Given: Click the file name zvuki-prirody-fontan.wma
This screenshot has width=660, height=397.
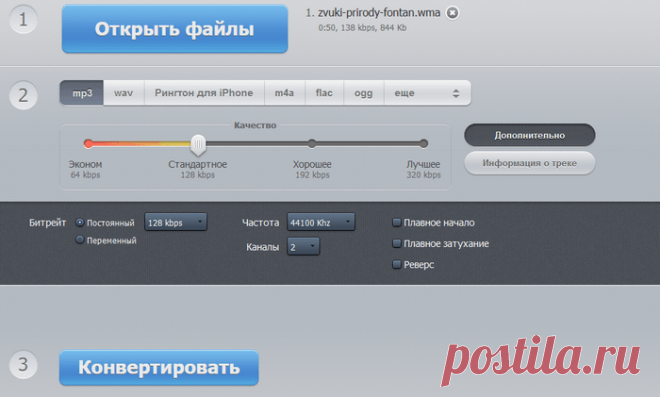Looking at the screenshot, I should [x=379, y=13].
